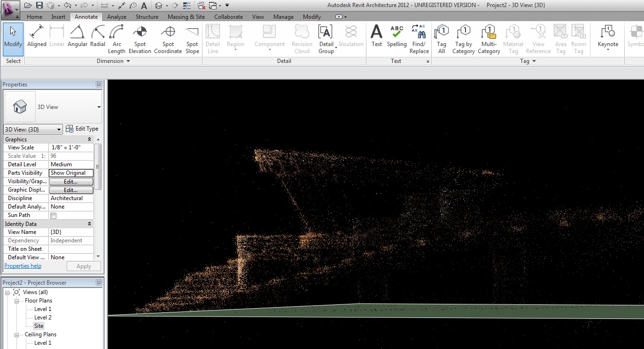Collapse the Graphics properties section
The image size is (644, 349).
click(89, 140)
